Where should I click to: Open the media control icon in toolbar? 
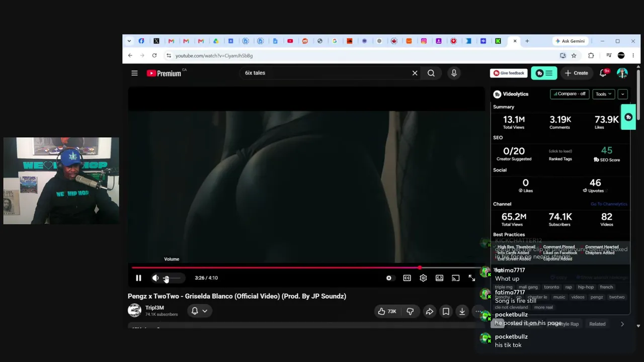[609, 55]
